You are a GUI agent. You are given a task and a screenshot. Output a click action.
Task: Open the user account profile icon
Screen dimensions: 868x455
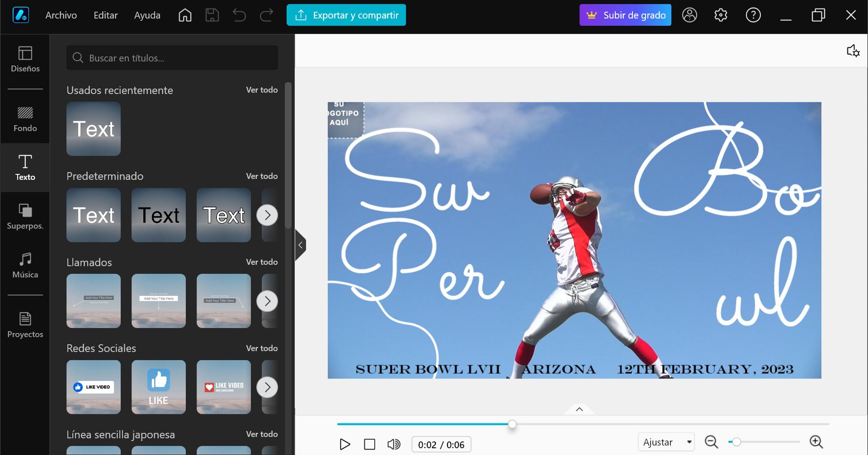[x=689, y=15]
